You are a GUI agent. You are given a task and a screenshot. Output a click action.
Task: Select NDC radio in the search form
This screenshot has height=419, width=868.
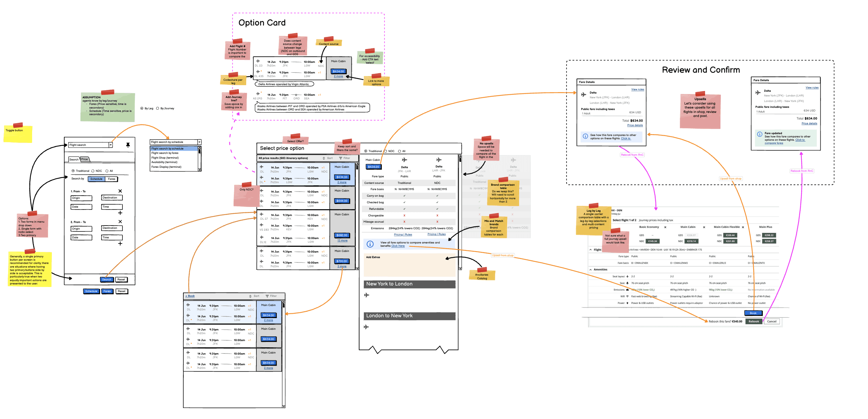93,171
